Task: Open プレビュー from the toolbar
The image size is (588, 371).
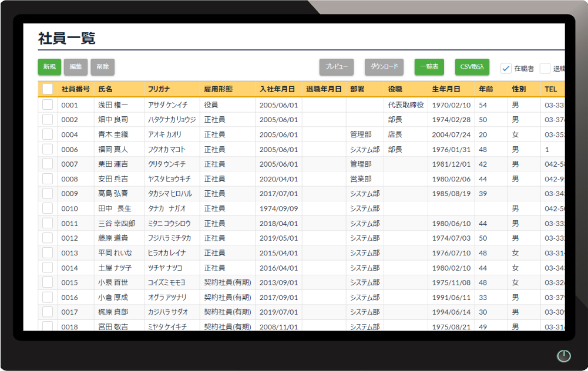Action: tap(337, 67)
